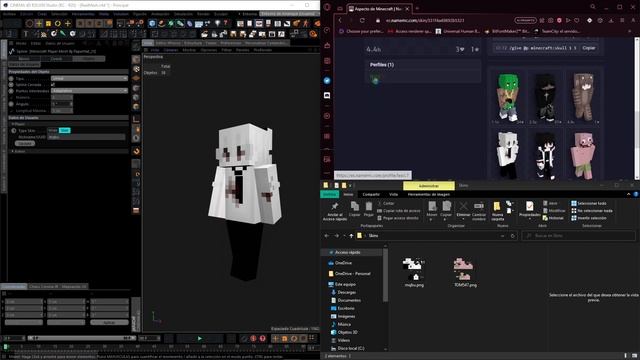Open the Simulación menu in Cinema 4D

click(x=183, y=14)
